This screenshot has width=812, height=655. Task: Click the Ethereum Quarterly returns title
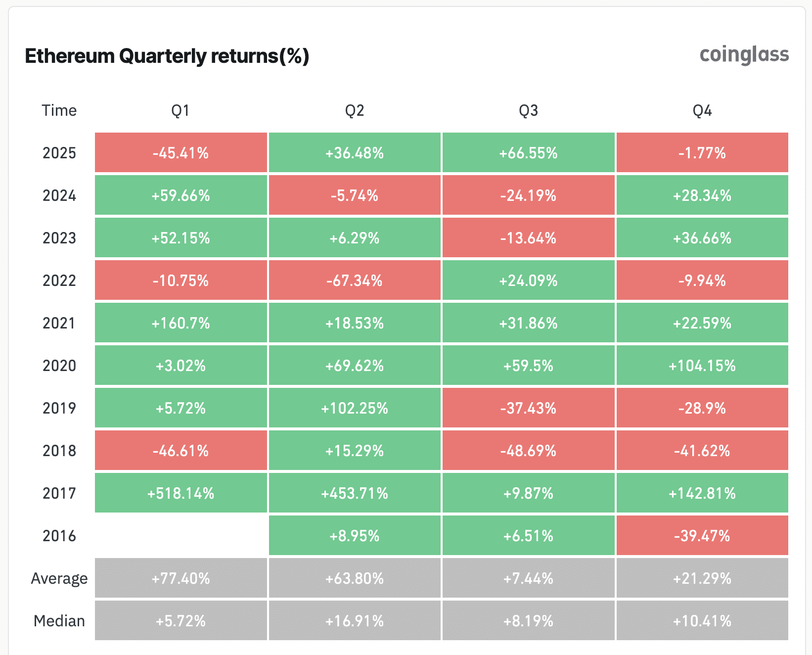pos(167,56)
